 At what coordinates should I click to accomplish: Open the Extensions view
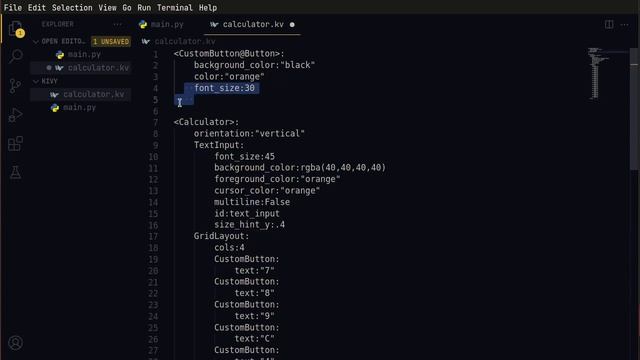[15, 144]
